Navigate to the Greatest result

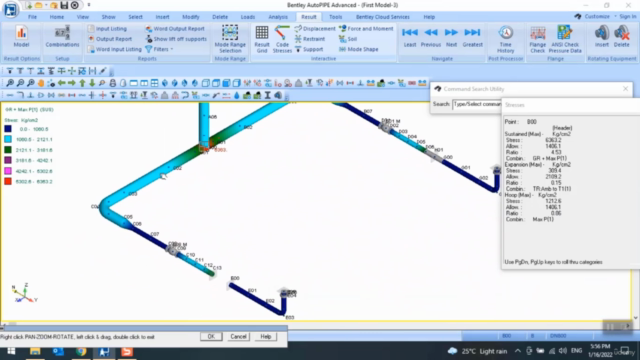click(472, 37)
